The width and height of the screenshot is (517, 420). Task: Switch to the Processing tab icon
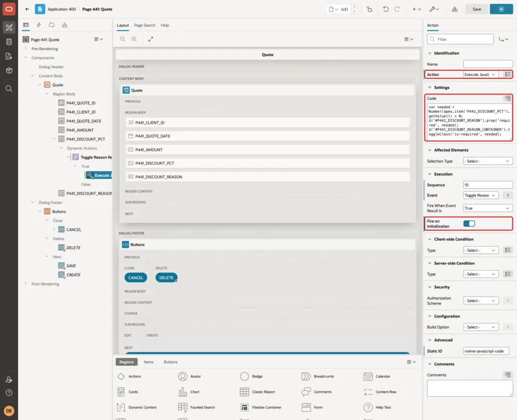pyautogui.click(x=52, y=25)
